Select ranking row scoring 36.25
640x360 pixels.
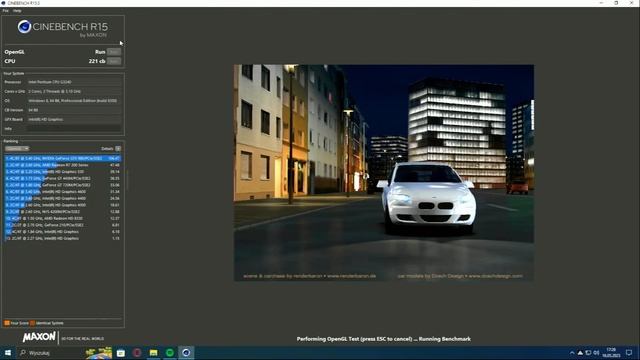pyautogui.click(x=62, y=178)
